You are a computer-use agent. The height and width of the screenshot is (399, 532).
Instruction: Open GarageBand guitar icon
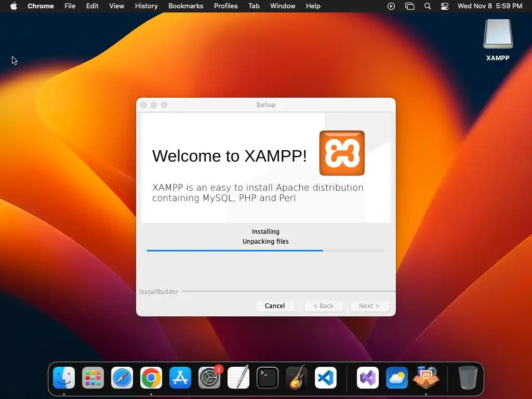point(297,378)
